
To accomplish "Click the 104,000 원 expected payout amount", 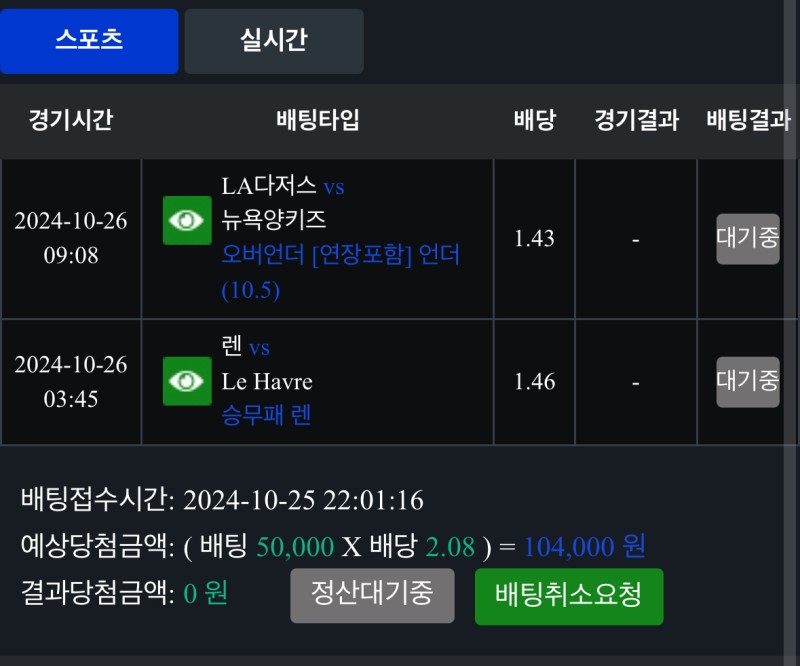I will [584, 546].
